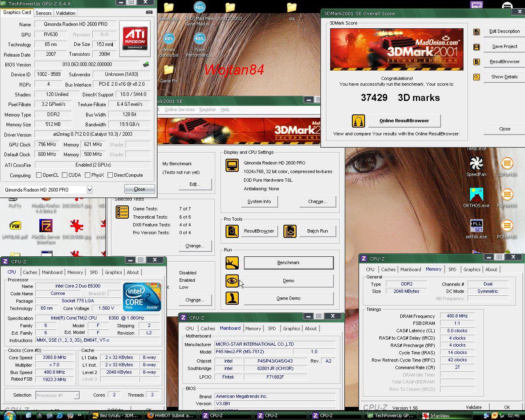
Task: Click the Batch Run button
Action: [317, 231]
